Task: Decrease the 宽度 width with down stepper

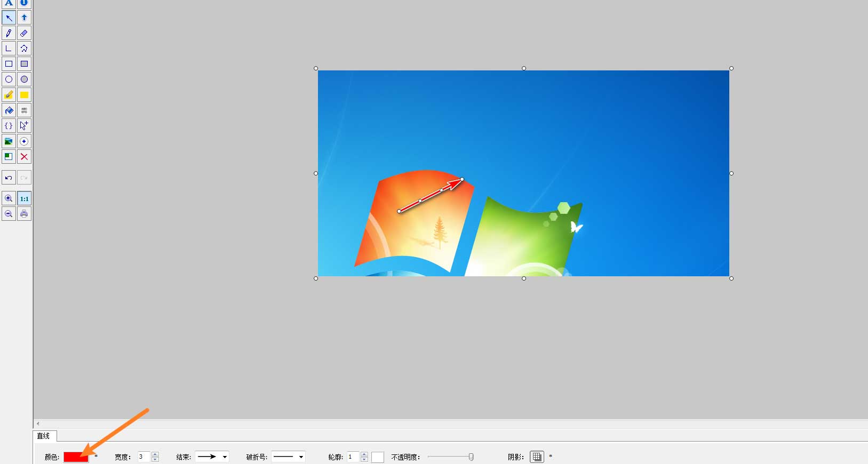Action: click(155, 459)
